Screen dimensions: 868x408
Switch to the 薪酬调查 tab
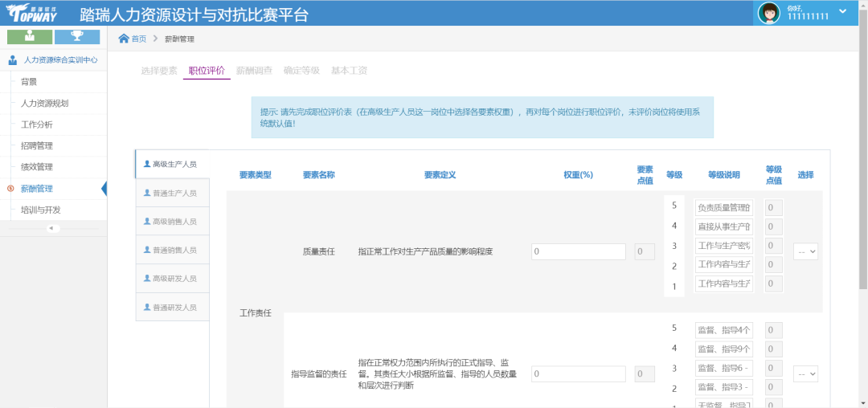pyautogui.click(x=254, y=71)
